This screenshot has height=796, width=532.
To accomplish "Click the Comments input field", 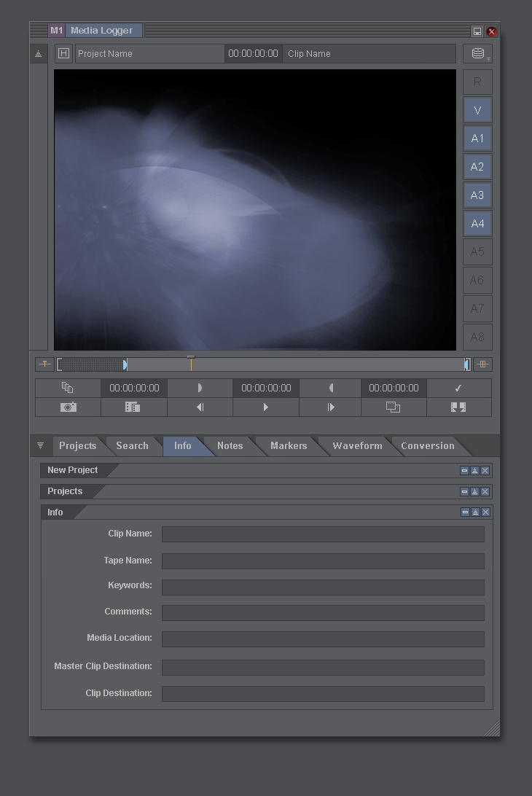I will 323,613.
